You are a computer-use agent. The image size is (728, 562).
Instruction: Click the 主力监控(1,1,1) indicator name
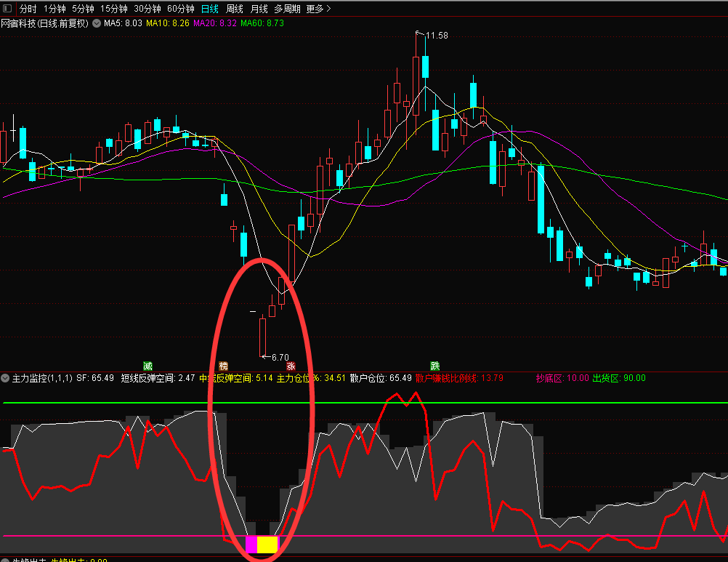pyautogui.click(x=42, y=378)
